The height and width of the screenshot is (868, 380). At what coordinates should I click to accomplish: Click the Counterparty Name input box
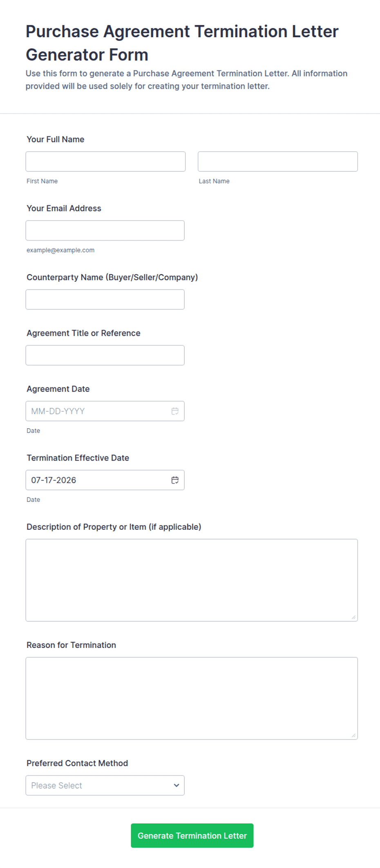coord(105,299)
